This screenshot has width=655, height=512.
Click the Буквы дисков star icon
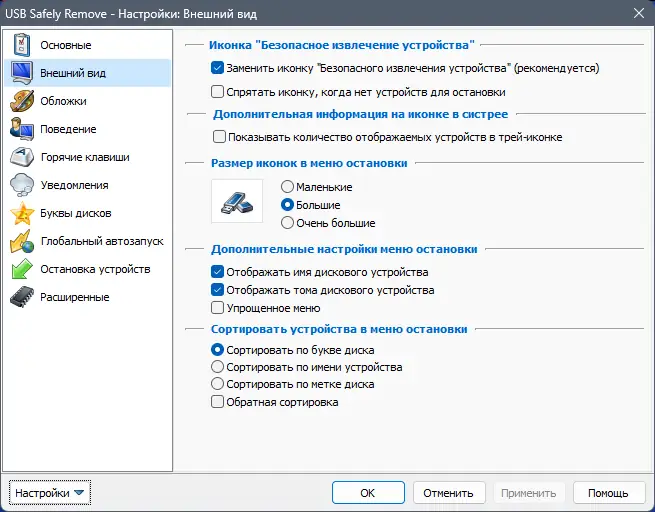point(22,213)
